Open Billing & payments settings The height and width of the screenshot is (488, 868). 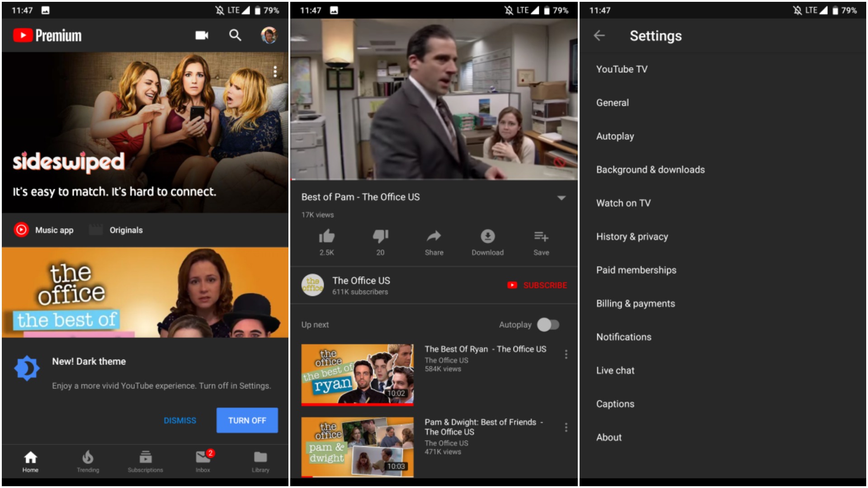(723, 303)
